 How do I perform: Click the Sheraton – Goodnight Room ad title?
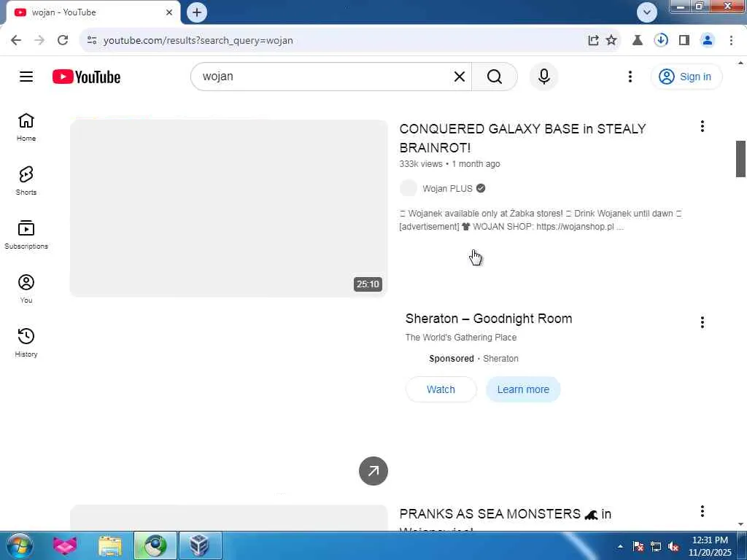point(489,319)
